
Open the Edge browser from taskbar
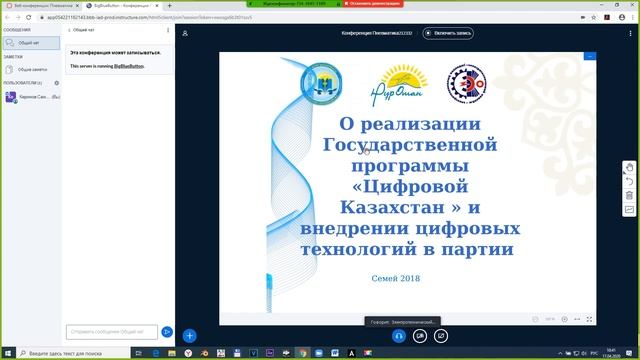coord(156,353)
